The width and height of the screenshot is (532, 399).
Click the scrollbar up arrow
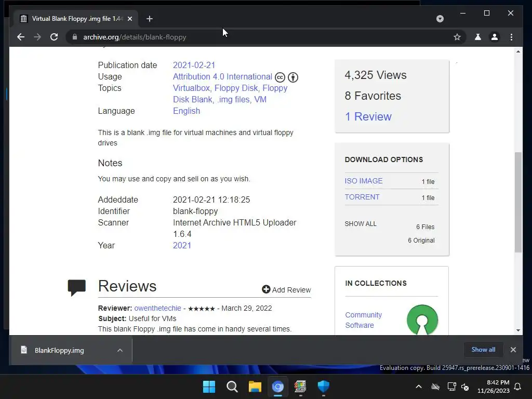click(x=518, y=51)
